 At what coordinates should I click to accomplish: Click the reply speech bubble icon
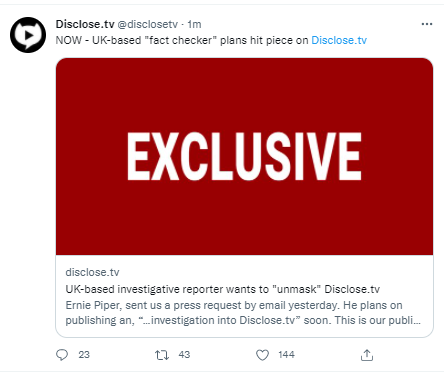[x=62, y=355]
